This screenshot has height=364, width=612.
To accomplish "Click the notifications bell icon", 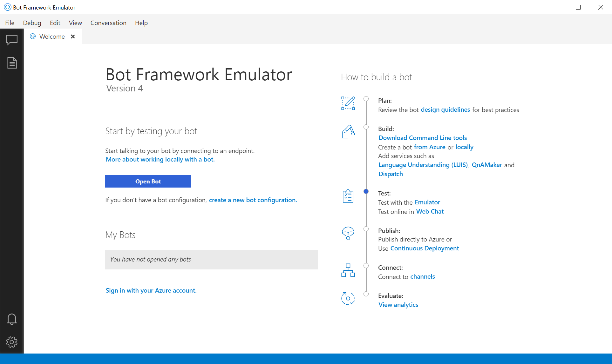I will pyautogui.click(x=12, y=319).
